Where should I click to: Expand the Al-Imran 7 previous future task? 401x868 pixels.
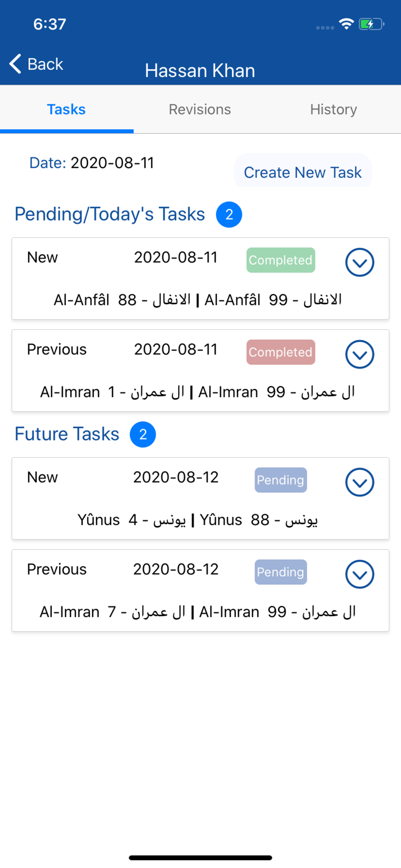point(360,574)
